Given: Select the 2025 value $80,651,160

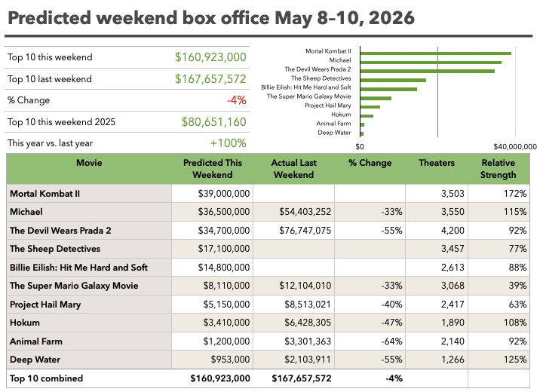Looking at the screenshot, I should click(x=214, y=122).
